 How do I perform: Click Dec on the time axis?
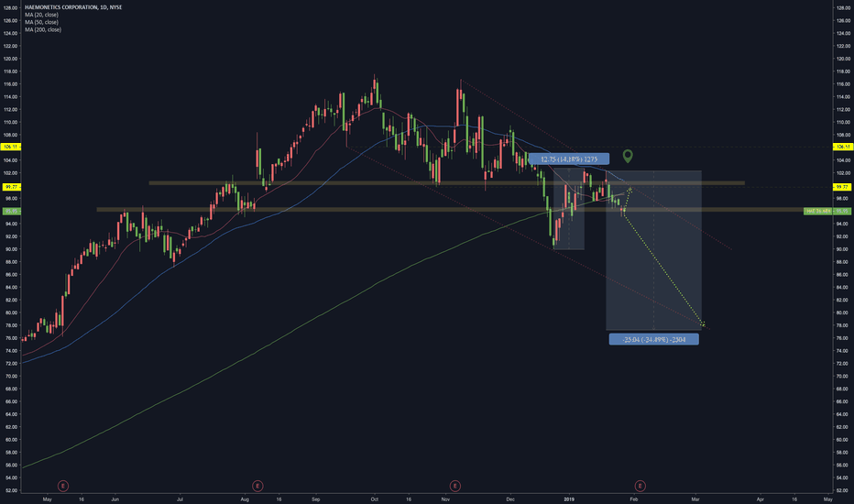[510, 499]
